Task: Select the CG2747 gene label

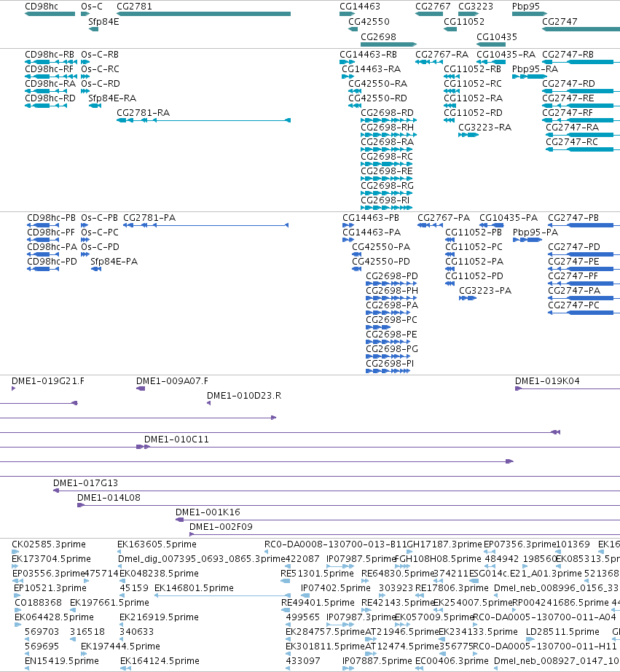Action: pos(560,22)
